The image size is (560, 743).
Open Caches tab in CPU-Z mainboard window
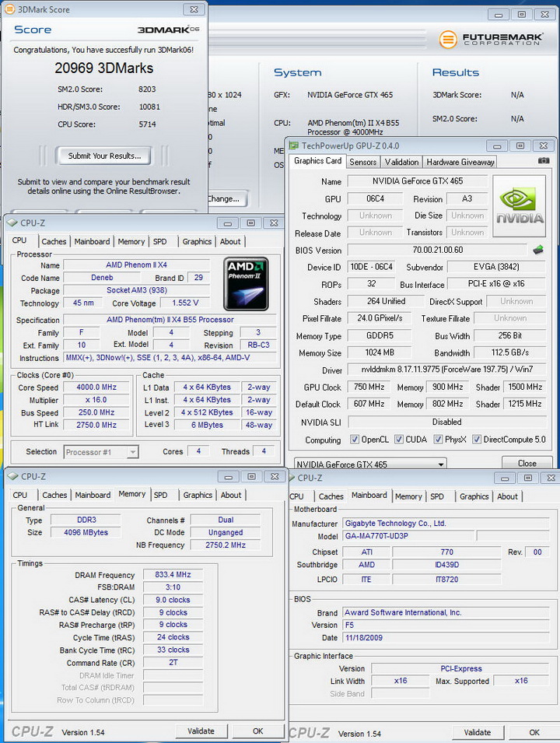click(x=331, y=496)
